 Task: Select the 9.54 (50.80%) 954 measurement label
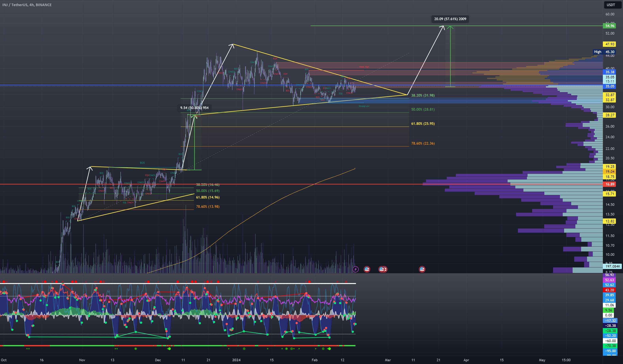[194, 108]
